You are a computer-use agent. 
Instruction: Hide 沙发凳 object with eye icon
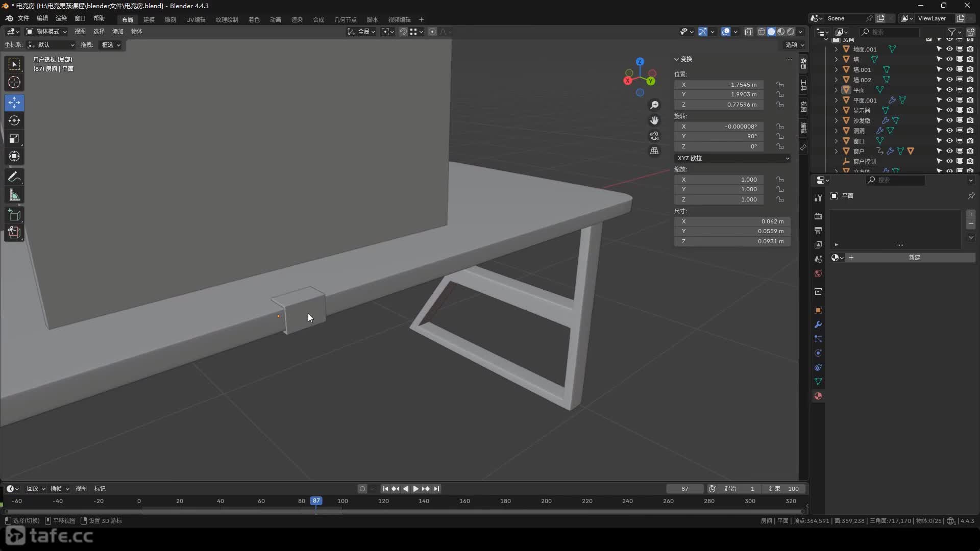(949, 120)
